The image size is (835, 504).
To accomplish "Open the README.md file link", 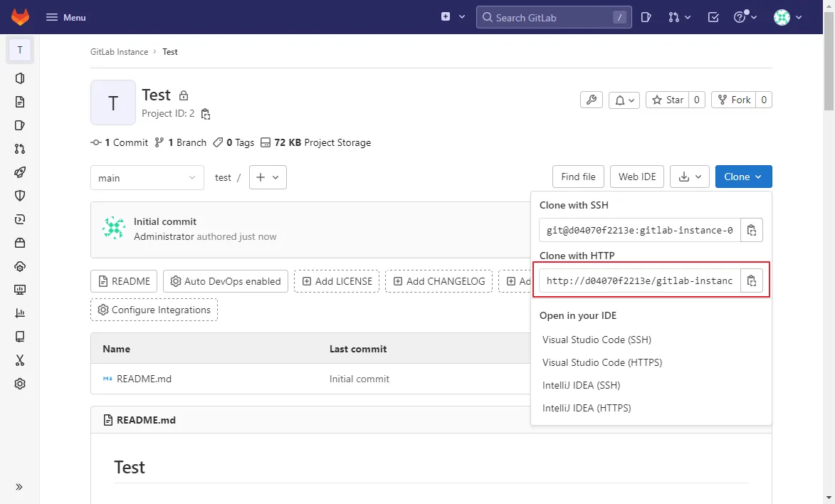I will click(x=144, y=379).
